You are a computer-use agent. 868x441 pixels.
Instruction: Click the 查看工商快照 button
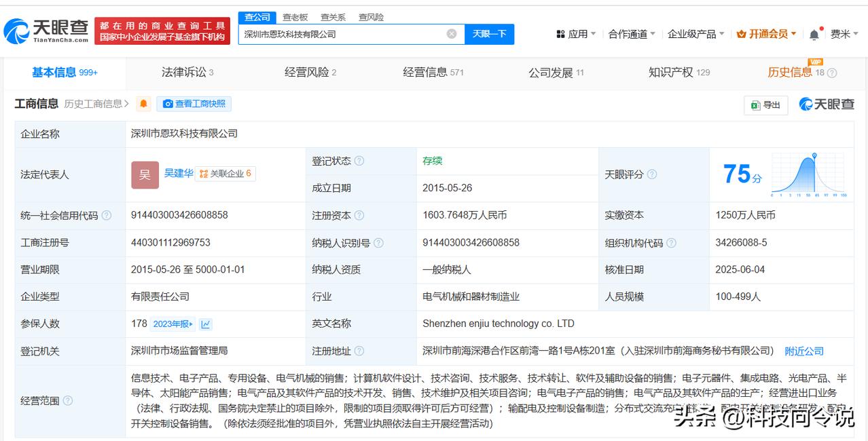click(x=194, y=104)
